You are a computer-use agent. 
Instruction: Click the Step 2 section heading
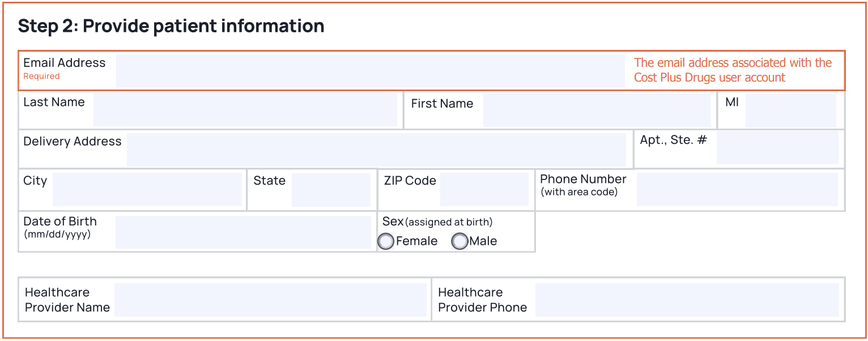pos(171,26)
